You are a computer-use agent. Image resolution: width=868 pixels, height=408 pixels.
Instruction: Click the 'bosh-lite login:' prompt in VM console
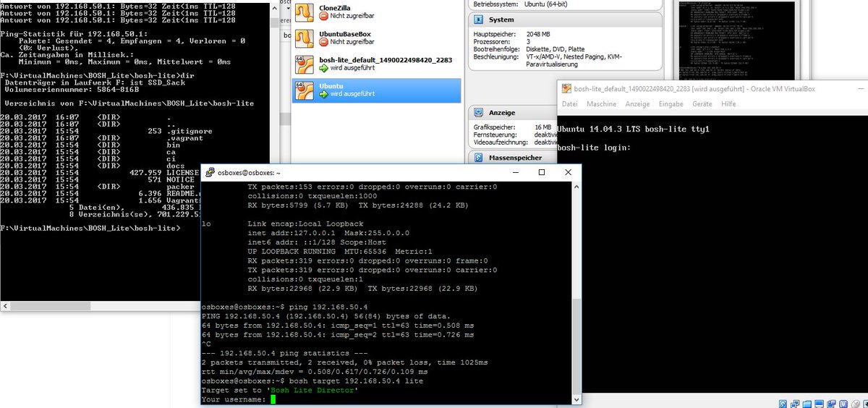click(594, 148)
